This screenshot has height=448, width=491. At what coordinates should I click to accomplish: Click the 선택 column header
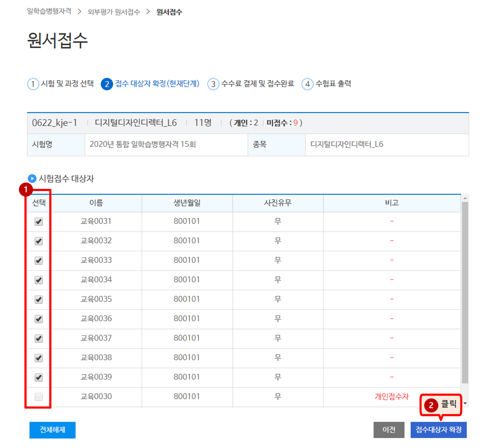tap(39, 203)
